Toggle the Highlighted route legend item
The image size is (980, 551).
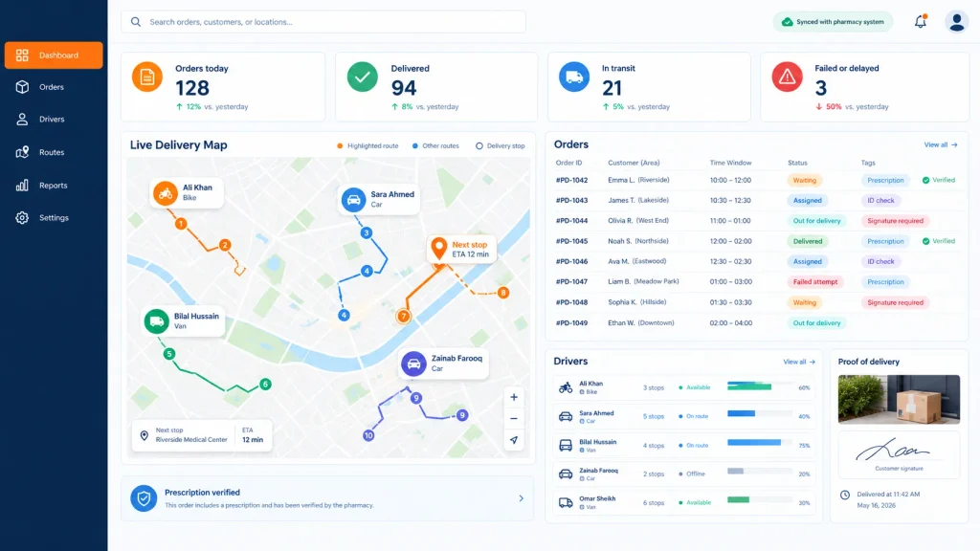367,145
